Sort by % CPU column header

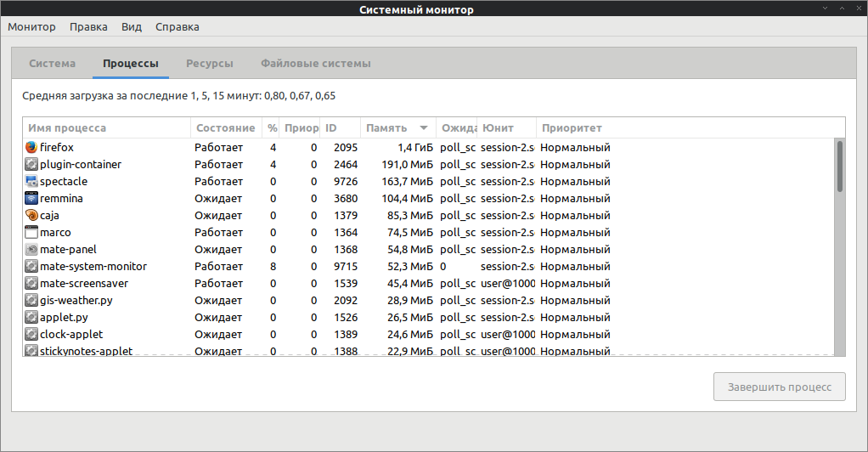pos(271,128)
